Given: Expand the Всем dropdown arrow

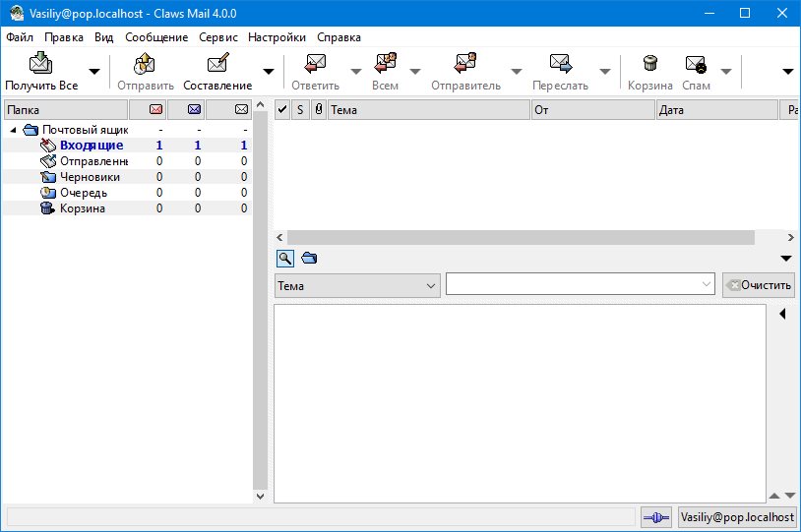Looking at the screenshot, I should pos(415,72).
